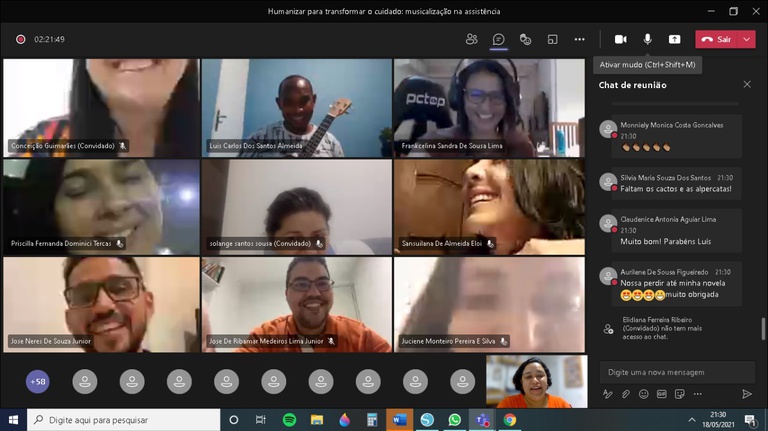Send the chat message arrow
The width and height of the screenshot is (768, 431).
click(746, 394)
